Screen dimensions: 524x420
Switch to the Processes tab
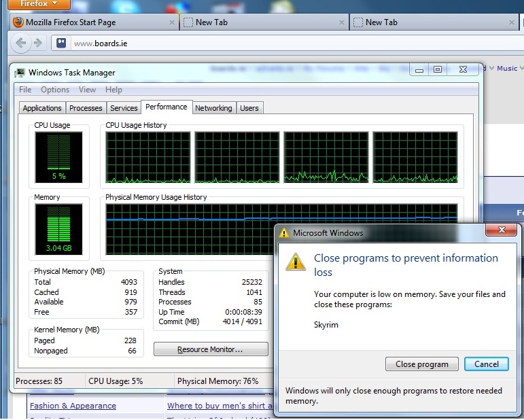(x=86, y=108)
